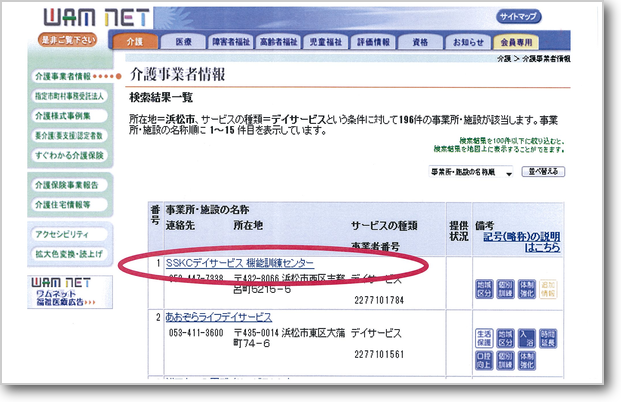
Task: Click the 地域区分 icon in the SSKC row
Action: (x=484, y=288)
